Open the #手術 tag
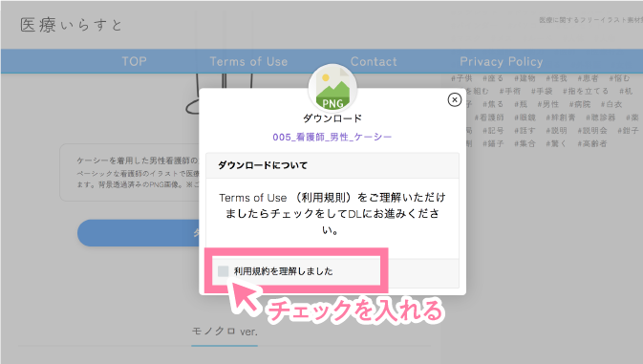Viewport: 643px width, 364px height. [x=510, y=91]
